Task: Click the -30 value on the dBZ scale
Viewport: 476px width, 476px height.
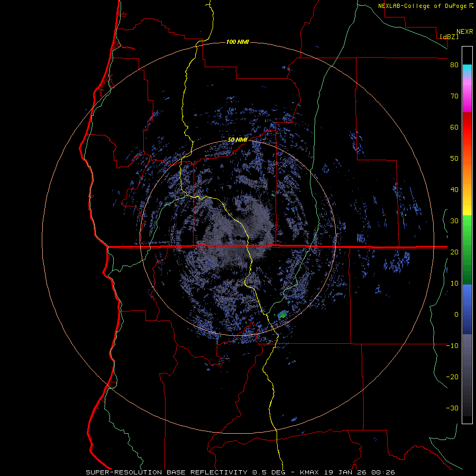Action: 452,408
